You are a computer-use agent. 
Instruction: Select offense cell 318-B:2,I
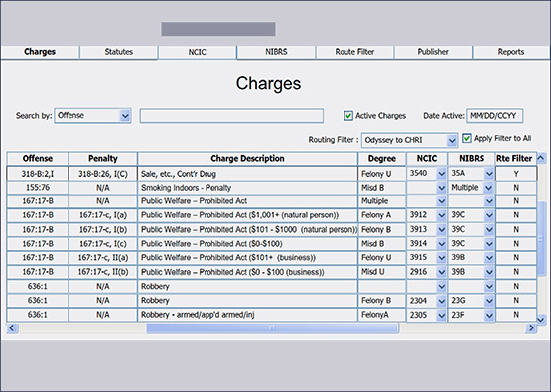click(38, 174)
